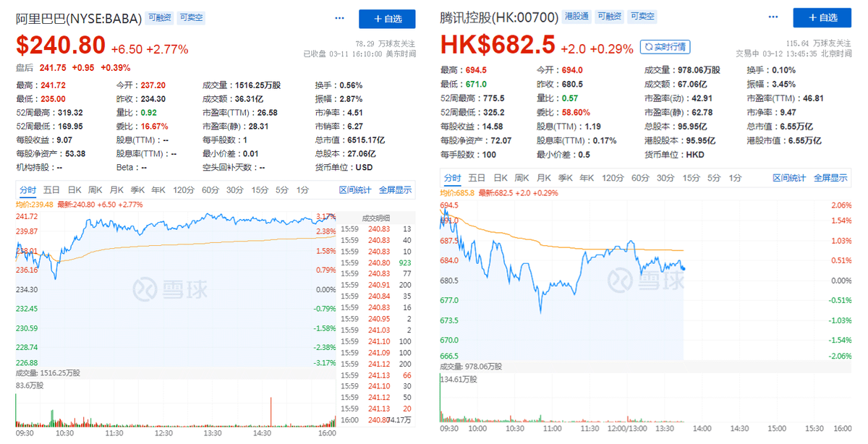Click Alibaba's 市盈率(TTM) value 26.58

pyautogui.click(x=267, y=113)
